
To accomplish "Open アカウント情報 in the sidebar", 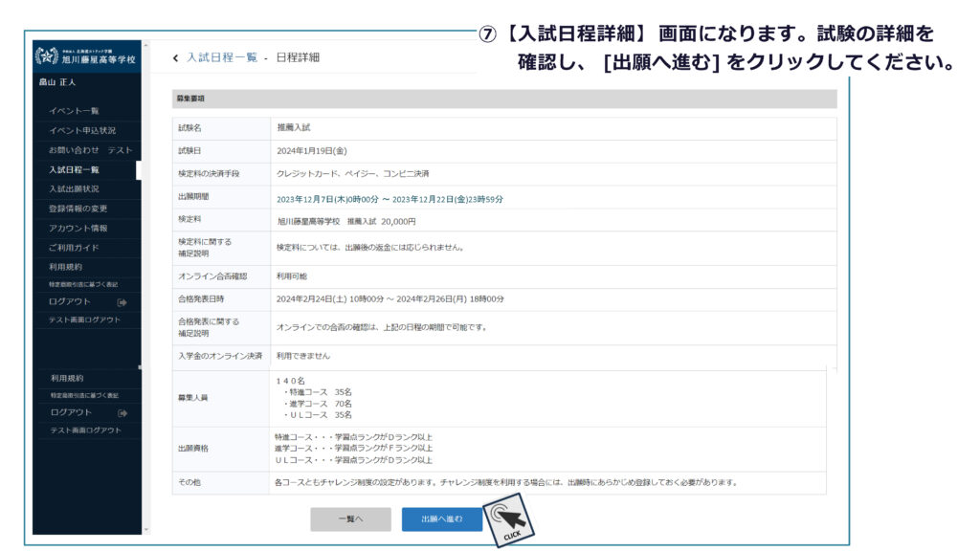I will [78, 228].
